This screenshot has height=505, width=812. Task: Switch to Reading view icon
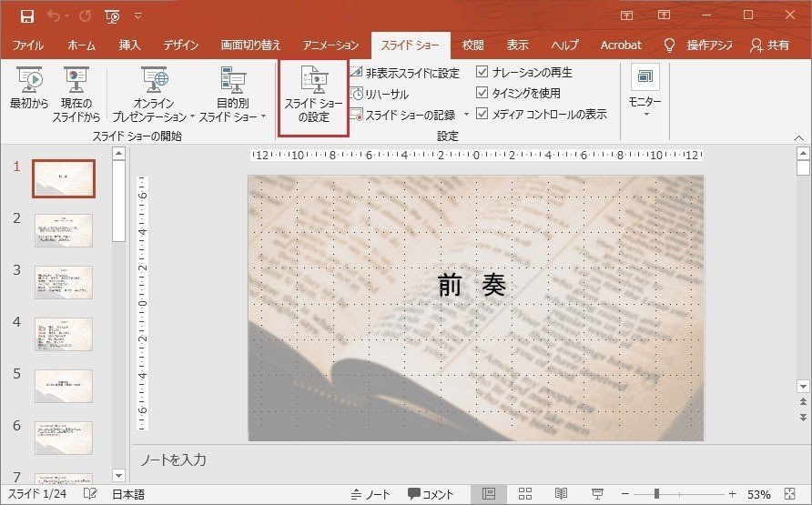click(561, 494)
